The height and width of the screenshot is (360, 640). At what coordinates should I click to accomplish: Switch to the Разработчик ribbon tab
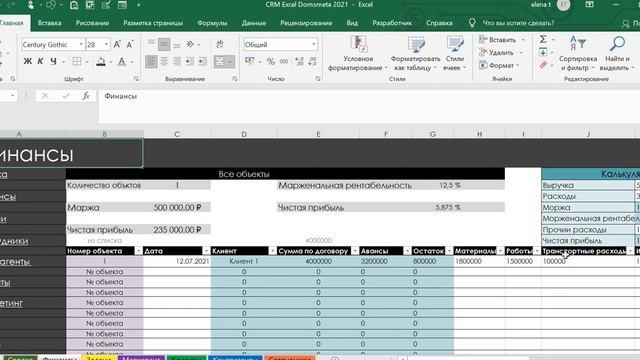coord(392,23)
